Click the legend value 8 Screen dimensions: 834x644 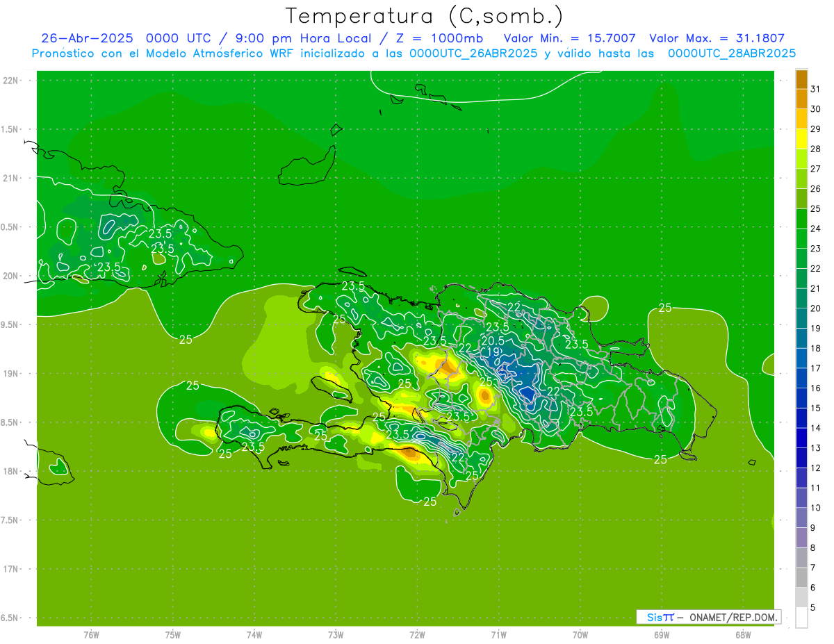click(813, 547)
